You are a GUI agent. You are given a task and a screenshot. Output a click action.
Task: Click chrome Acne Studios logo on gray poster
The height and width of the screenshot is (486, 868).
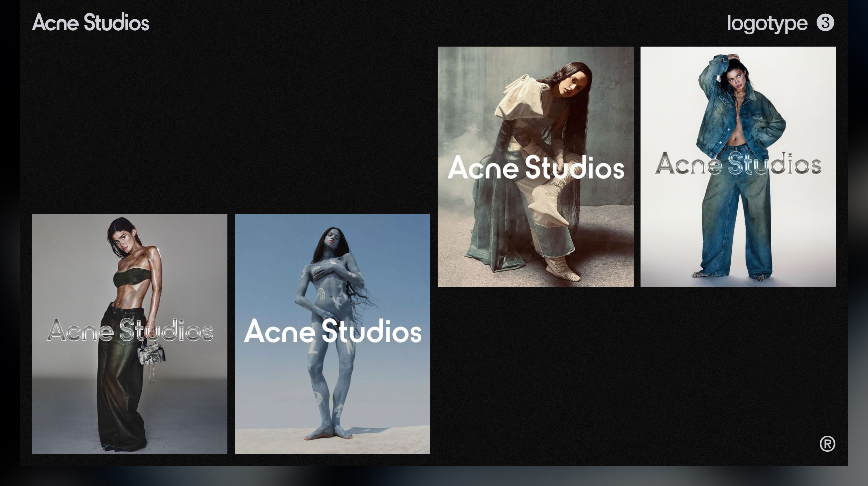(x=129, y=330)
